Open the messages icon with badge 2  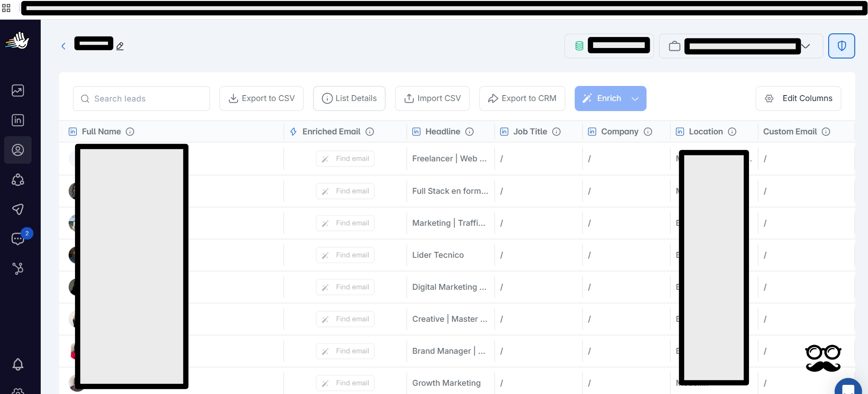click(18, 239)
